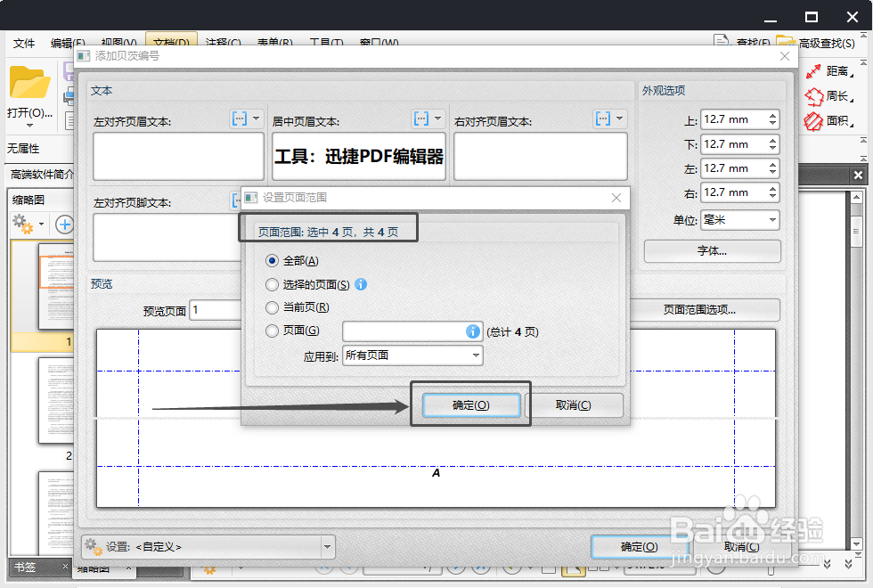The width and height of the screenshot is (873, 588).
Task: Click 确定(O) in the 添加贝茨编号 dialog
Action: 640,547
